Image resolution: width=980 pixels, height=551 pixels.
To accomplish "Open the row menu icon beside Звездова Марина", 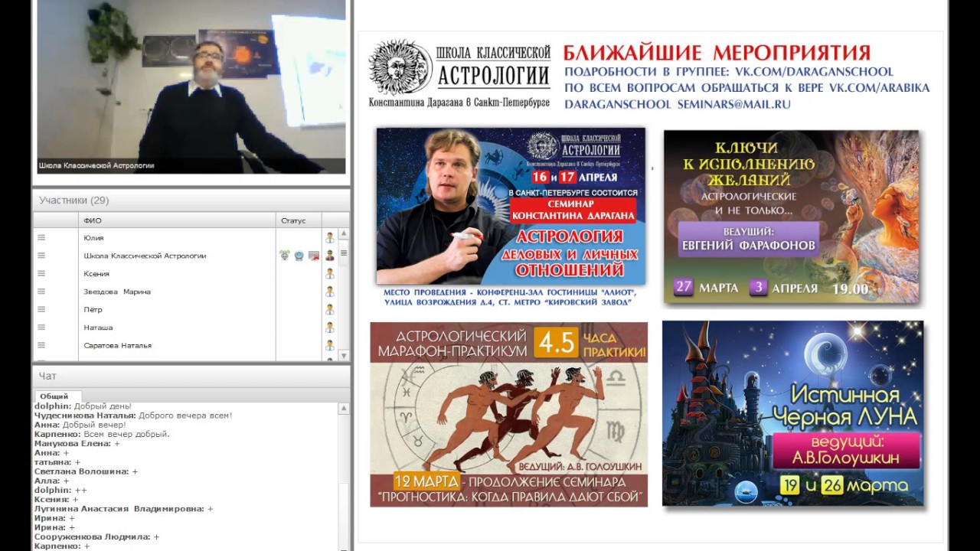I will 41,292.
